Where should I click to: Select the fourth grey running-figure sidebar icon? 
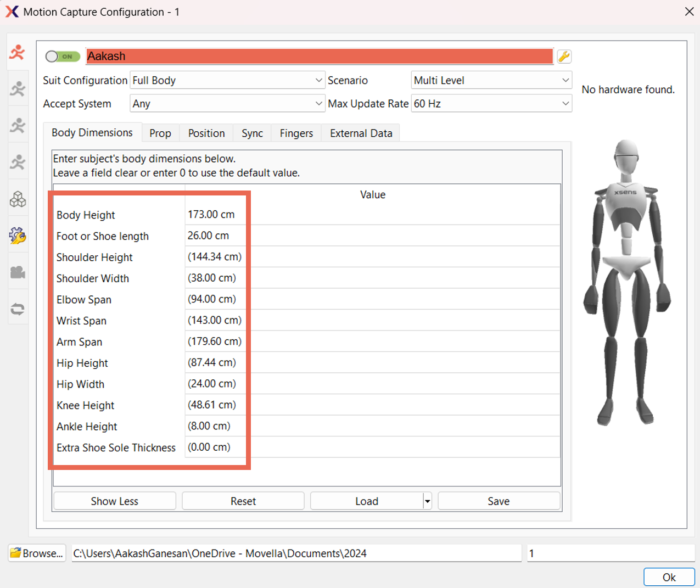pyautogui.click(x=18, y=162)
